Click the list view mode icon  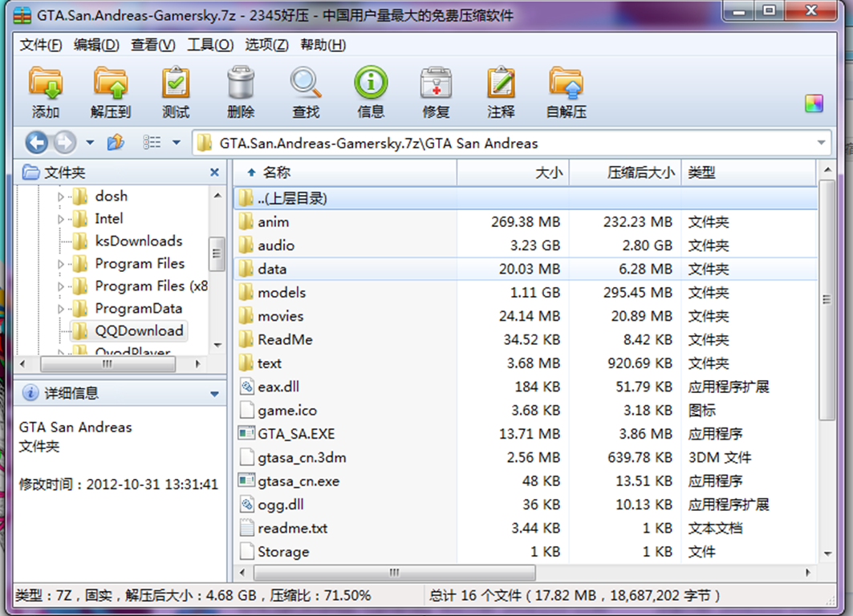tap(152, 143)
